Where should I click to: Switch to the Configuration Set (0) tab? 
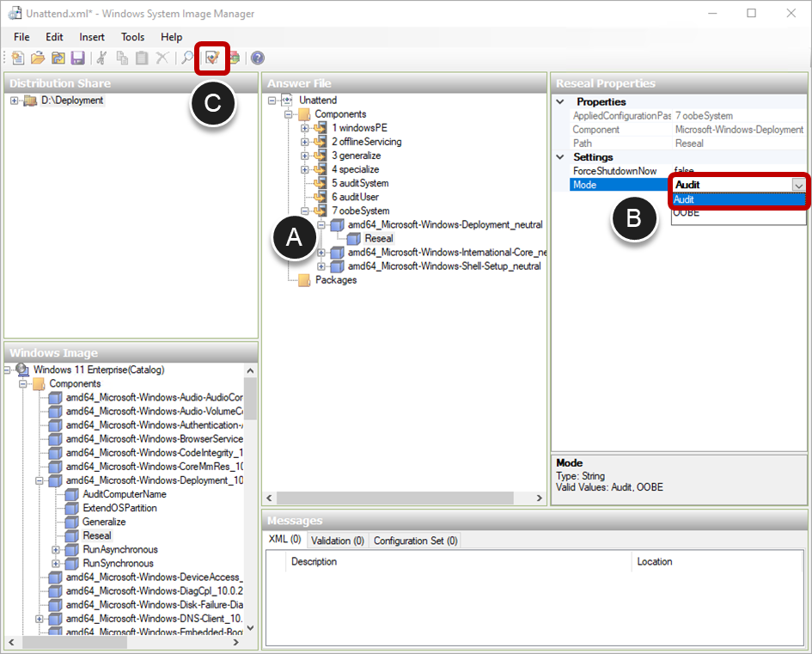point(416,541)
